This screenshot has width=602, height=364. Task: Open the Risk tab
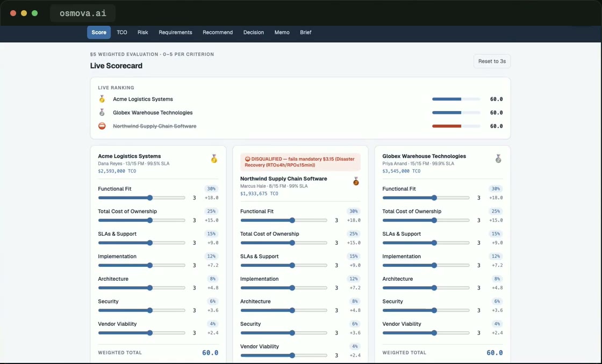(x=143, y=32)
